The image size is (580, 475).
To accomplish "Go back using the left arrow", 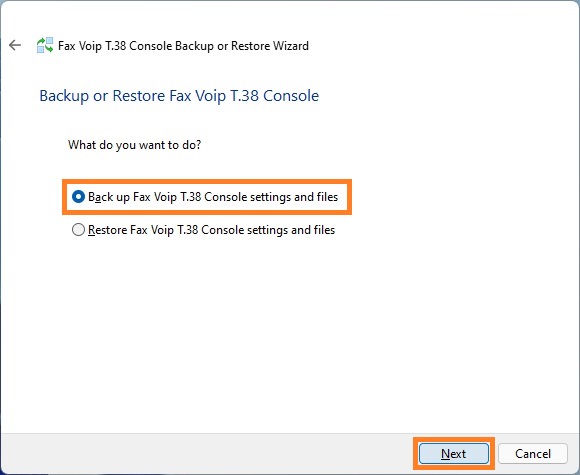I will click(x=15, y=45).
